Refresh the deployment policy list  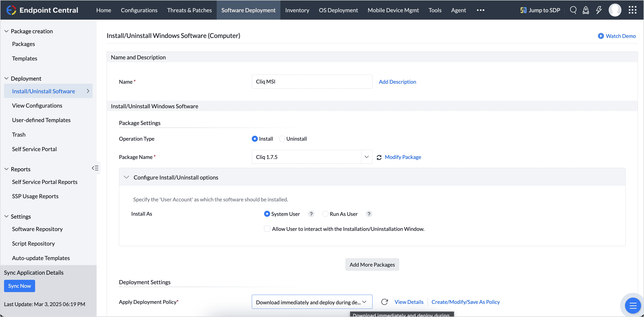click(384, 302)
